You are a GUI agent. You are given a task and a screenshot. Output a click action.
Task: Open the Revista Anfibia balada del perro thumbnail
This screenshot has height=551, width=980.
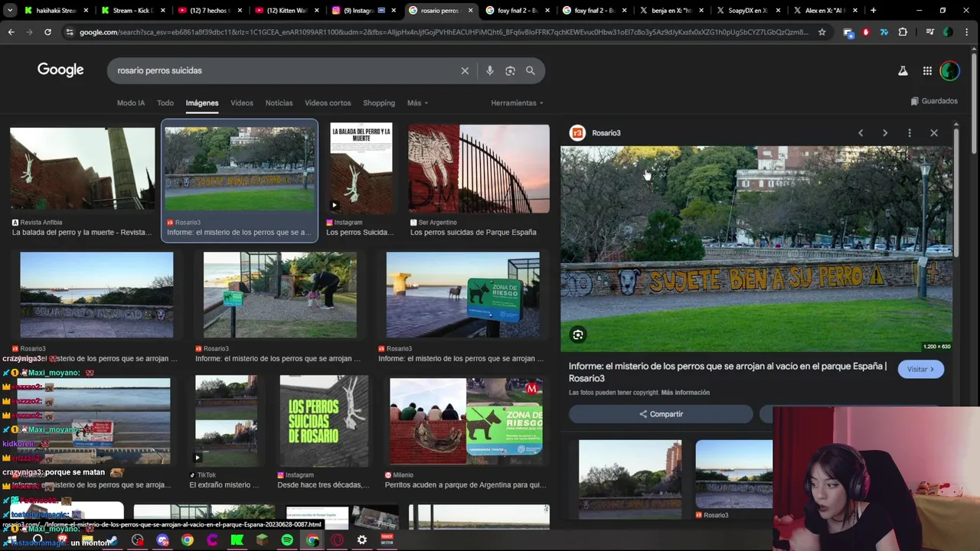tap(83, 169)
